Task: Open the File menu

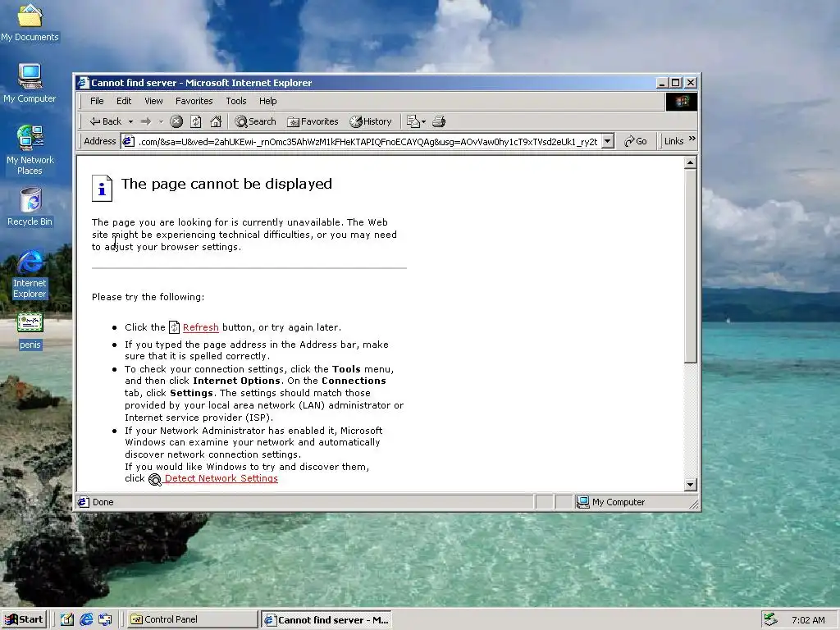Action: (97, 101)
